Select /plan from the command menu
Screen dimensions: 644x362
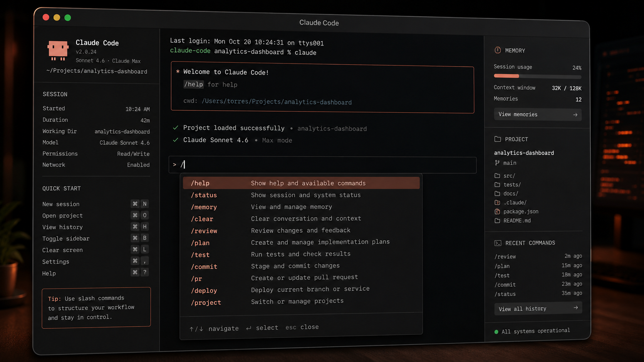pyautogui.click(x=301, y=243)
